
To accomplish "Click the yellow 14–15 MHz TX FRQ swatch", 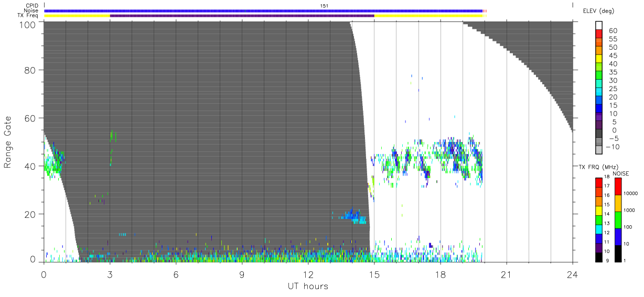I will click(599, 210).
